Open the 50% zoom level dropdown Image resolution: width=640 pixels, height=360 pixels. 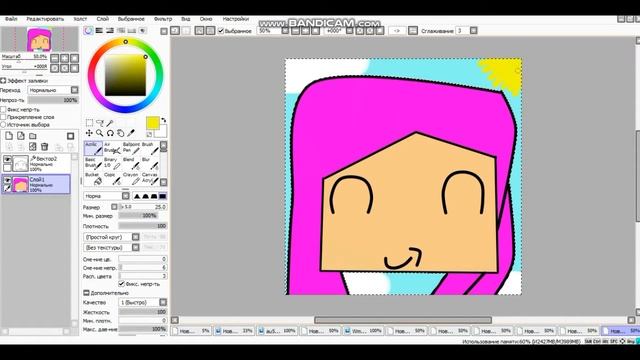pyautogui.click(x=285, y=31)
